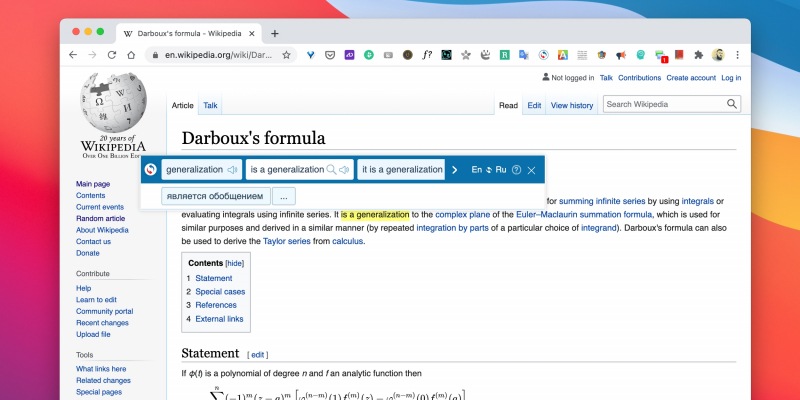Hide the Contents box
Screen dimensions: 800x400
coord(235,263)
